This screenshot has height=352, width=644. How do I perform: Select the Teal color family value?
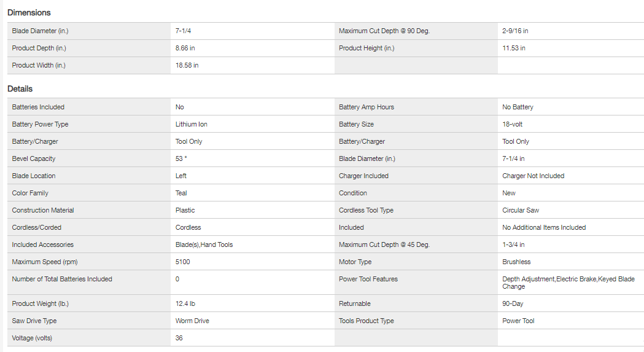181,193
